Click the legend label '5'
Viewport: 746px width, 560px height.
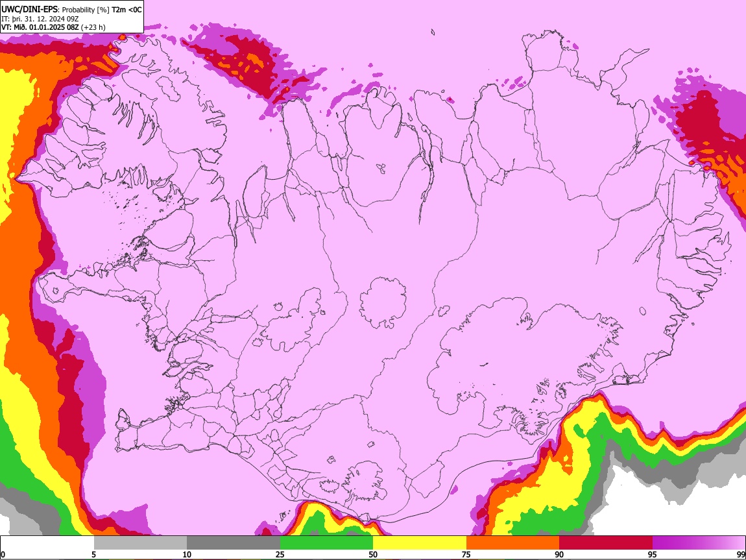pyautogui.click(x=93, y=554)
